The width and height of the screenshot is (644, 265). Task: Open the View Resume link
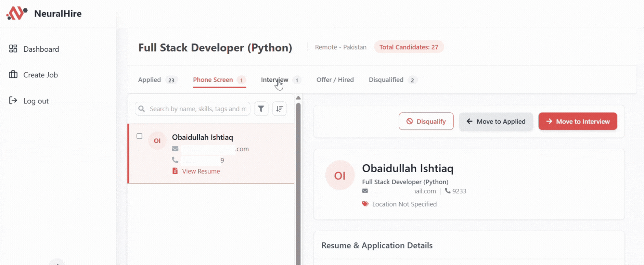point(201,171)
